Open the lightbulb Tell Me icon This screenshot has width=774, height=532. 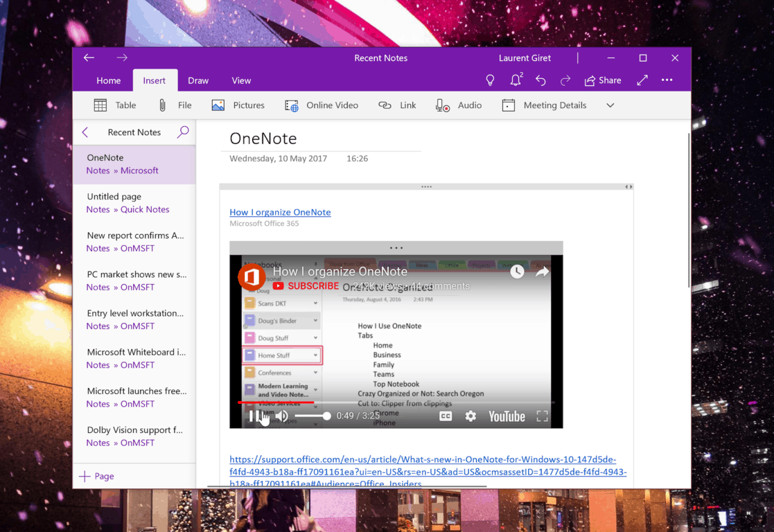click(x=490, y=80)
